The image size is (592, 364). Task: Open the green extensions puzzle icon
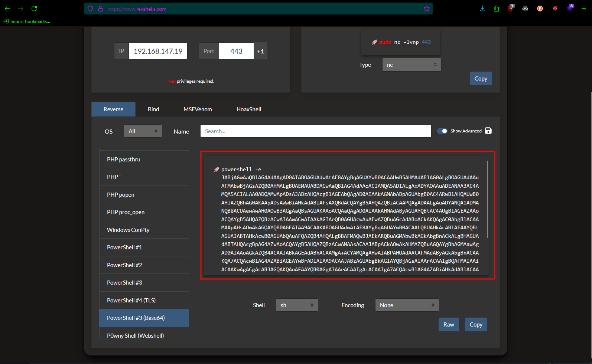click(x=497, y=9)
